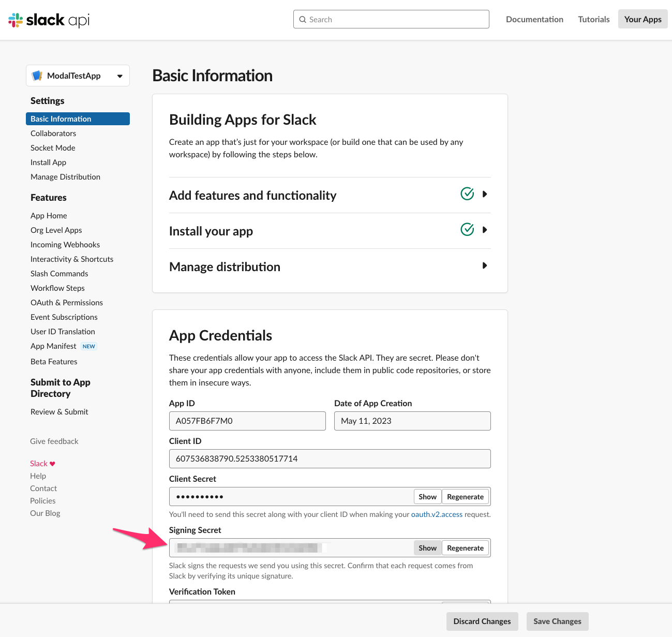The width and height of the screenshot is (672, 637).
Task: Click the NEW badge beside App Manifest
Action: [x=88, y=346]
